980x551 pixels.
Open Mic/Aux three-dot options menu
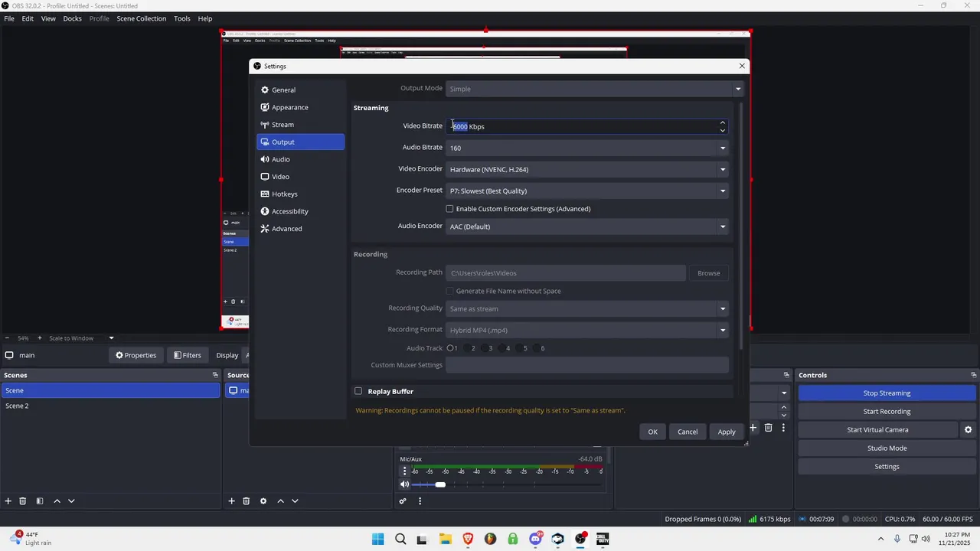[x=404, y=471]
